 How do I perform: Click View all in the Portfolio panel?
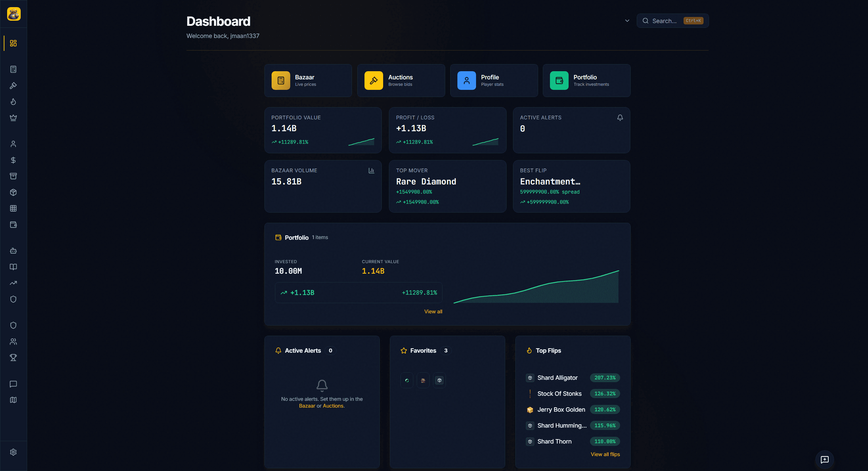click(433, 311)
